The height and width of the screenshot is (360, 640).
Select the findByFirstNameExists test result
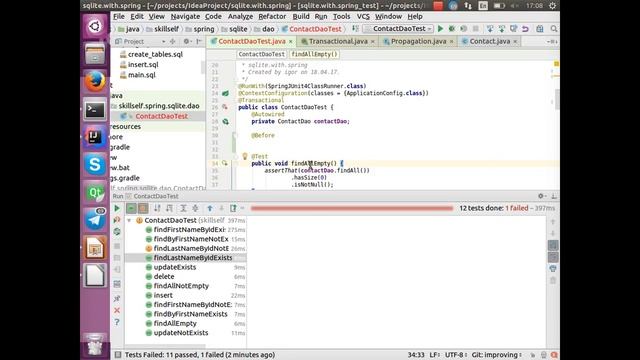[190, 314]
